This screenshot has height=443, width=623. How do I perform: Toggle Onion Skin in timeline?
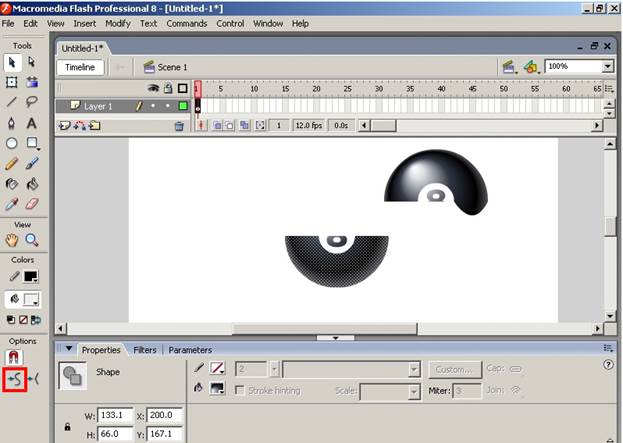[x=217, y=126]
